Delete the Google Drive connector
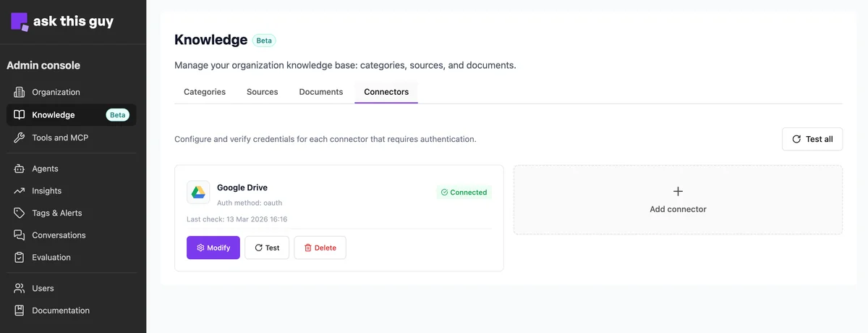This screenshot has width=868, height=333. (x=320, y=248)
